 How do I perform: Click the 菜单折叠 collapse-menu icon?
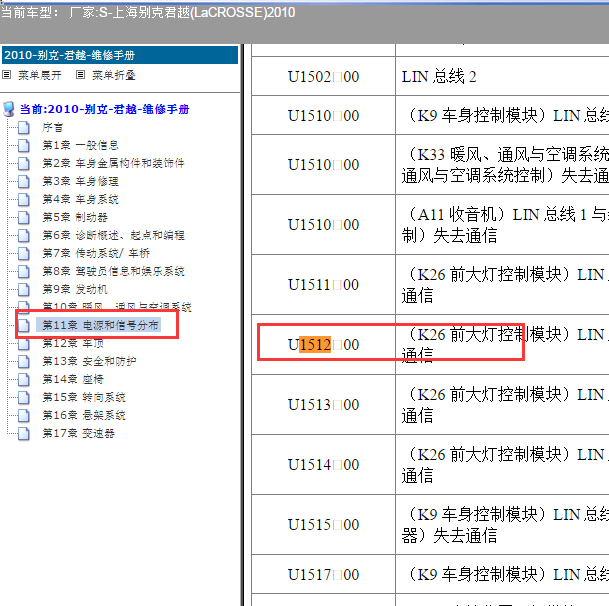80,75
